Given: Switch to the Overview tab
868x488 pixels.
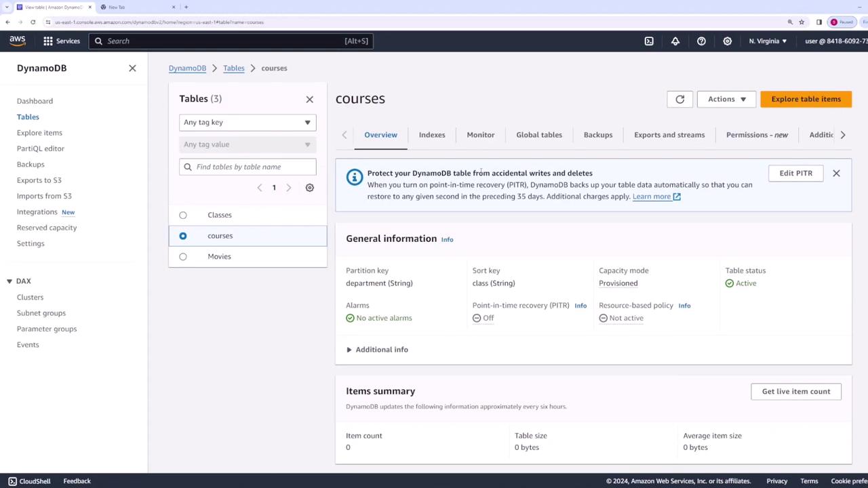Looking at the screenshot, I should point(380,135).
